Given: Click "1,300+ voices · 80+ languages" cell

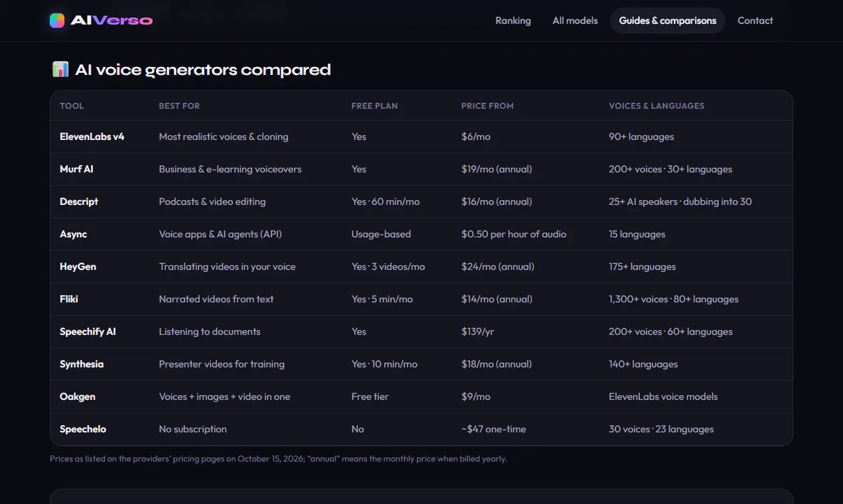Looking at the screenshot, I should pos(674,299).
